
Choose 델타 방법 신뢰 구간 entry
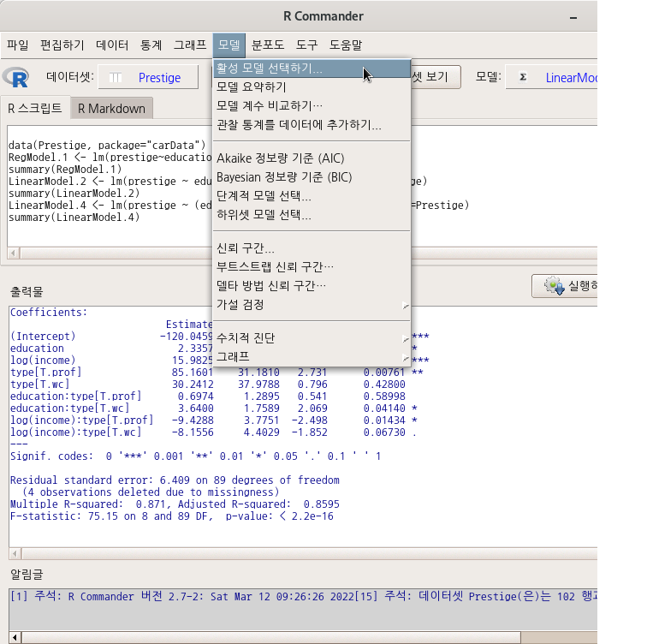coord(312,286)
